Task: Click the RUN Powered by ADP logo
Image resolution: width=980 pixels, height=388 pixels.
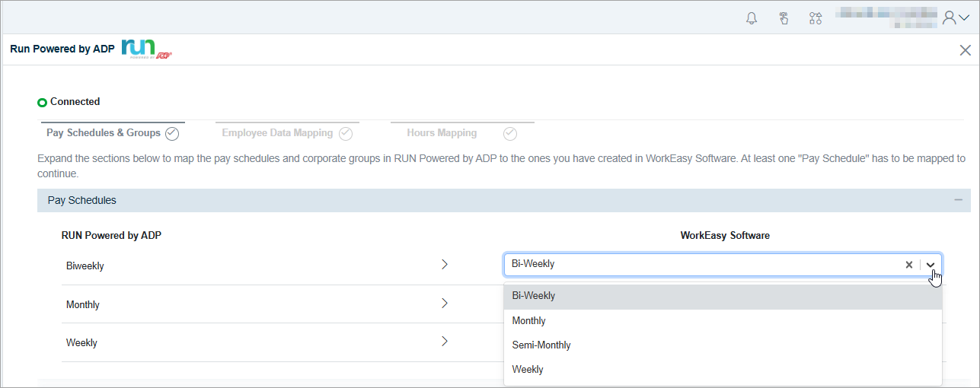Action: (x=146, y=49)
